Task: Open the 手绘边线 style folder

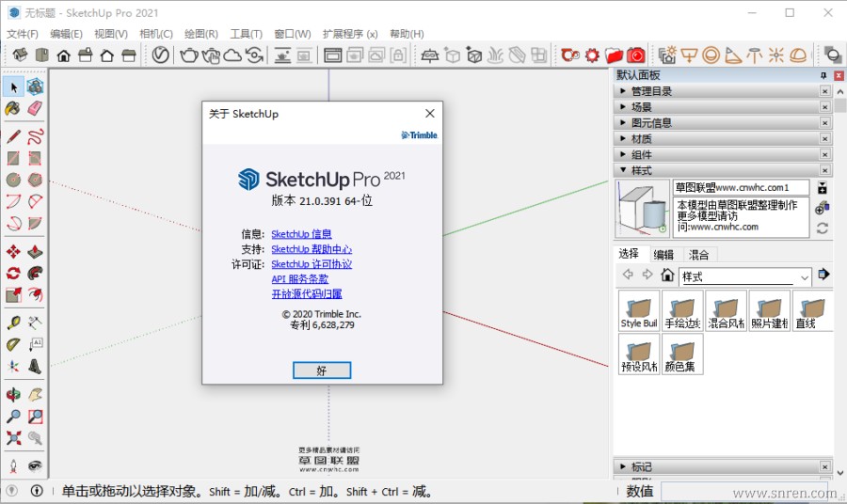Action: point(683,310)
